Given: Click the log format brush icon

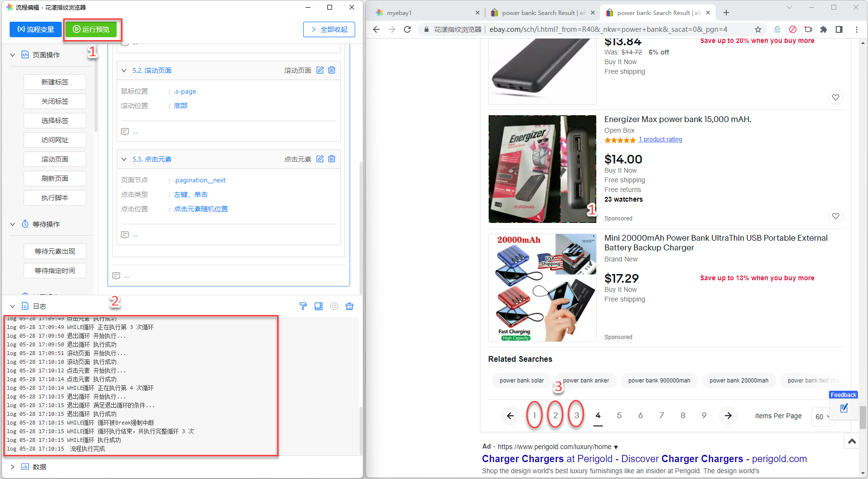Looking at the screenshot, I should (303, 306).
